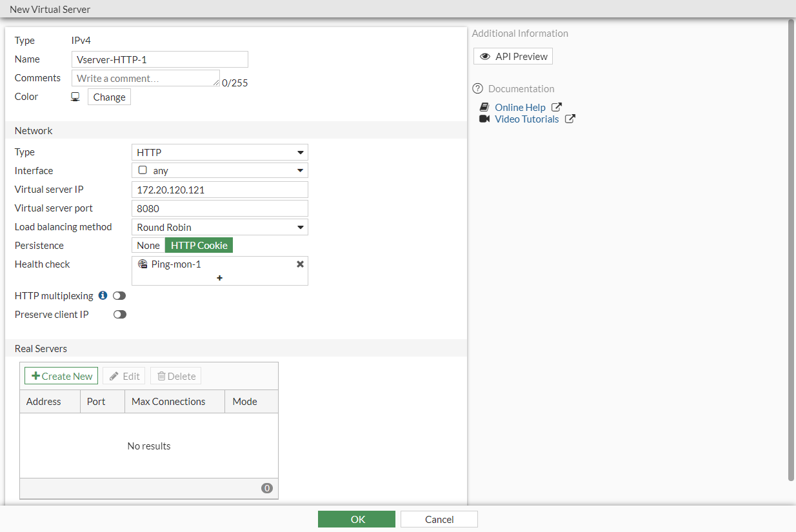The width and height of the screenshot is (796, 532).
Task: Check the any checkbox in Interface field
Action: [x=143, y=170]
